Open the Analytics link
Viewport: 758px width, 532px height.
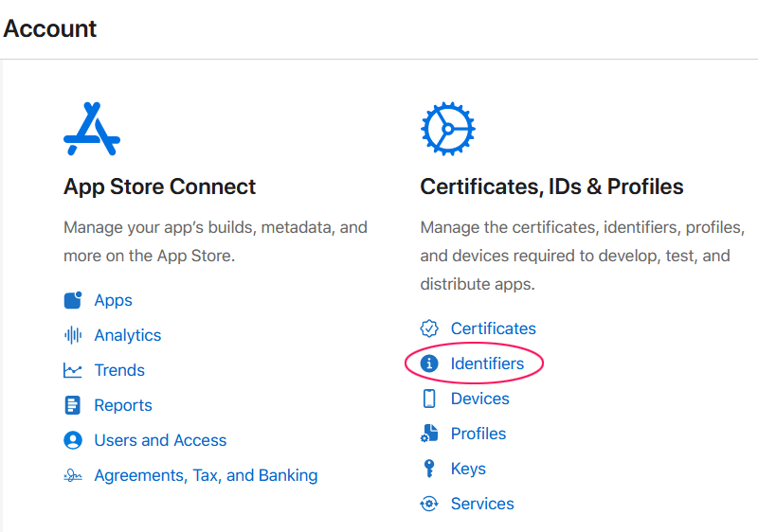[128, 335]
